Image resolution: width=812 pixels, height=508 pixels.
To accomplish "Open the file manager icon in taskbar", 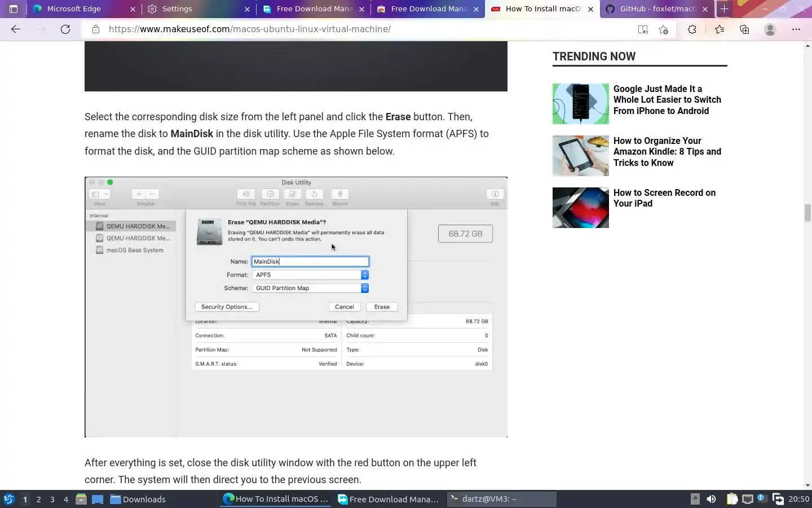I will coord(81,499).
